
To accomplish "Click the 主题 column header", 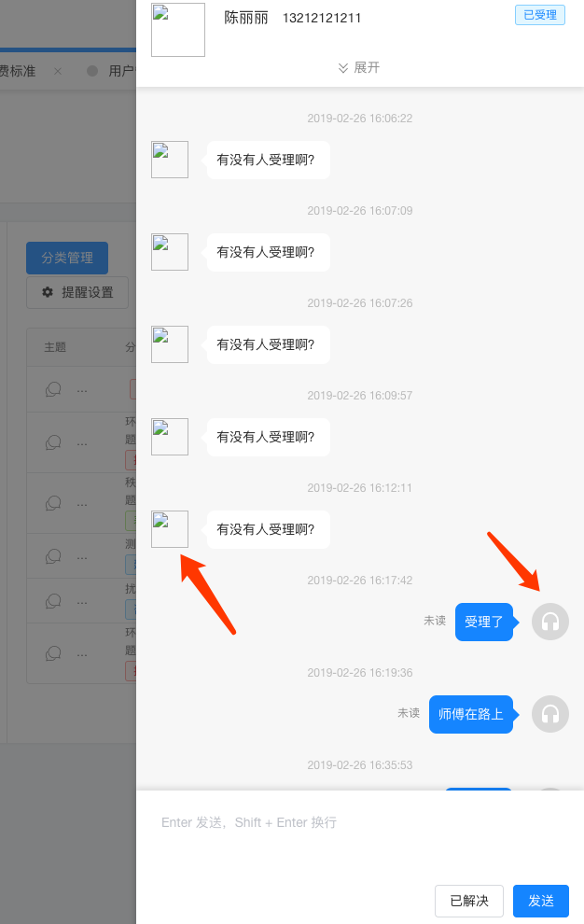I will (x=55, y=347).
